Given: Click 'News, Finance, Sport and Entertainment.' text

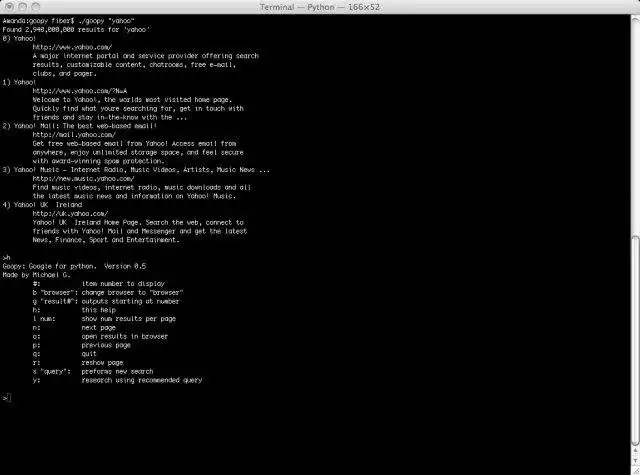Looking at the screenshot, I should 106,240.
